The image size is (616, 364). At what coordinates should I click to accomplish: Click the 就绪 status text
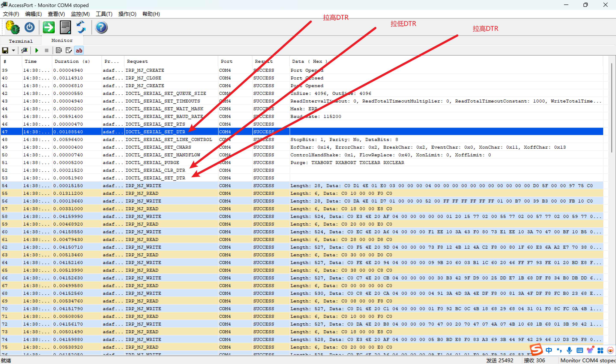pyautogui.click(x=6, y=360)
